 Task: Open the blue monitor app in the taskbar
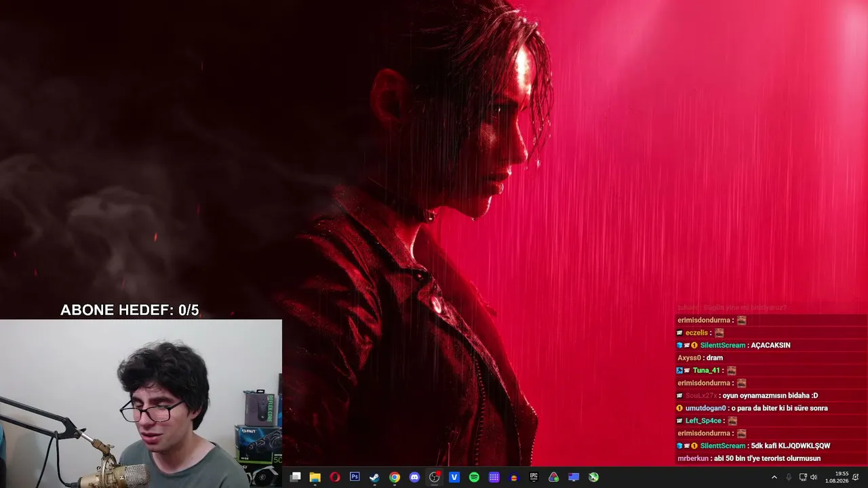tap(574, 477)
